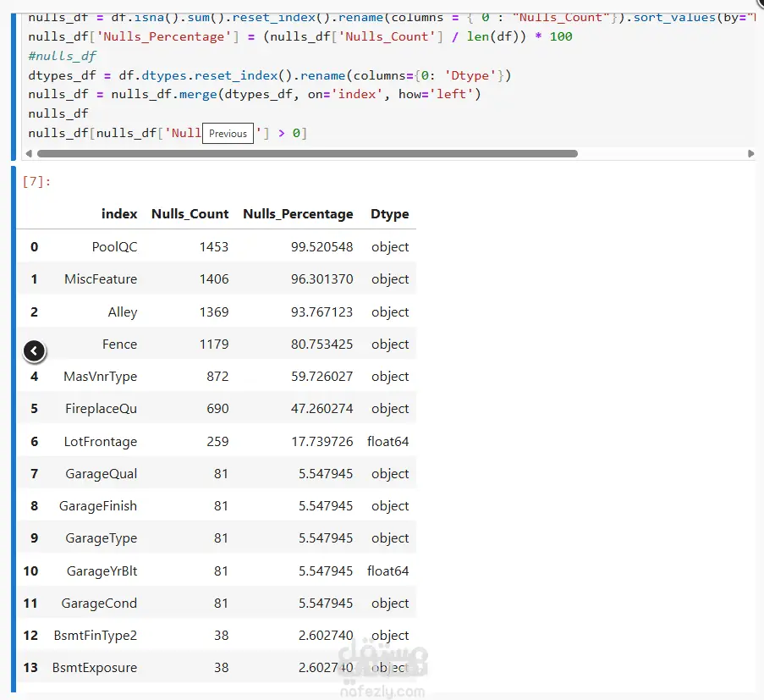Click the 'Alley' cell

tap(123, 312)
